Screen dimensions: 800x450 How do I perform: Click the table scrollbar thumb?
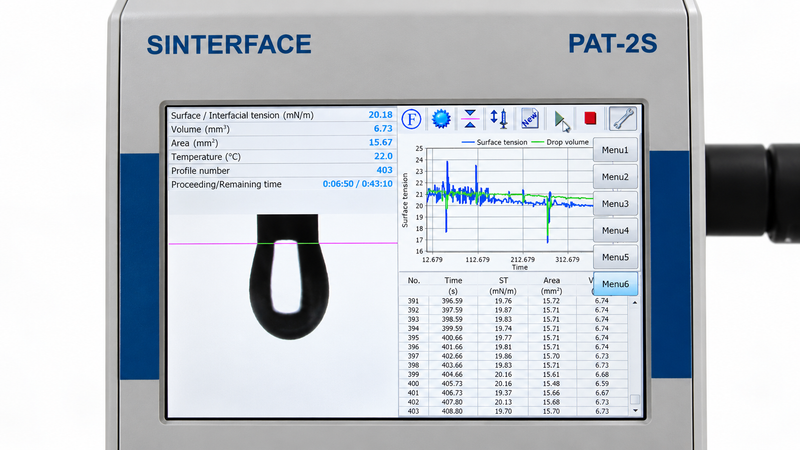[635, 399]
